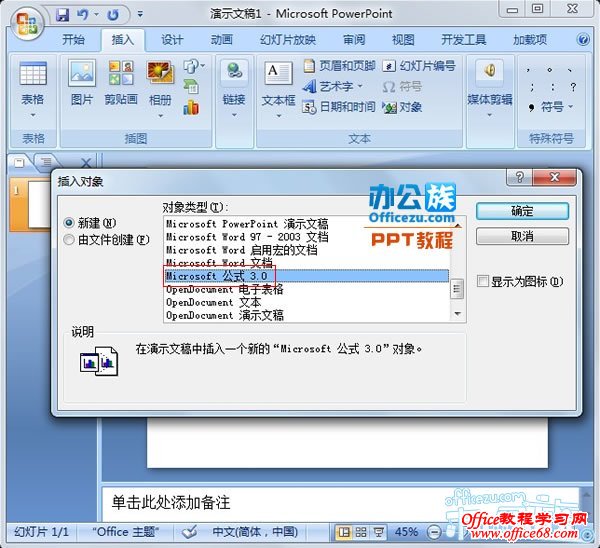Open the Shapes icon in 插图 group
The height and width of the screenshot is (548, 600).
(x=194, y=67)
